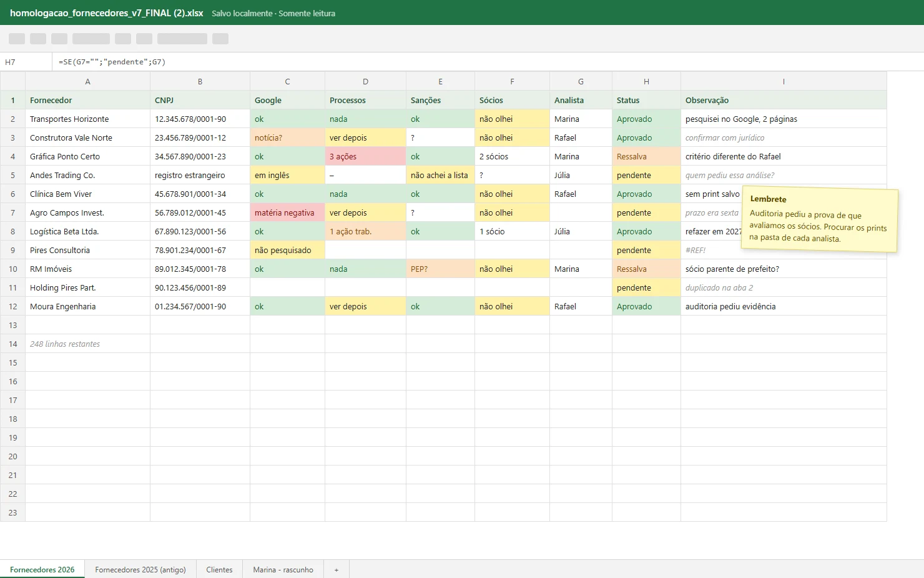The height and width of the screenshot is (578, 924).
Task: Click the Observação header cell
Action: pyautogui.click(x=784, y=100)
